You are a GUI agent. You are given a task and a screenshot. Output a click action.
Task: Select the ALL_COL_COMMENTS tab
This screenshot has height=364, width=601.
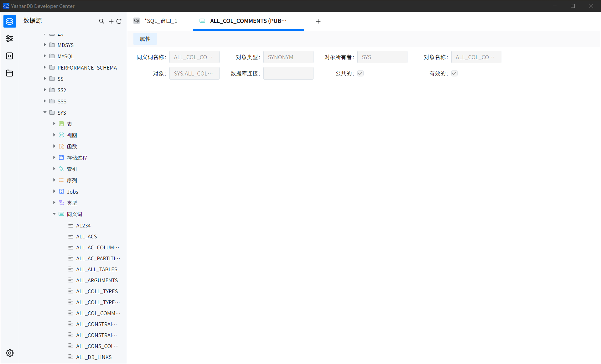pos(248,21)
